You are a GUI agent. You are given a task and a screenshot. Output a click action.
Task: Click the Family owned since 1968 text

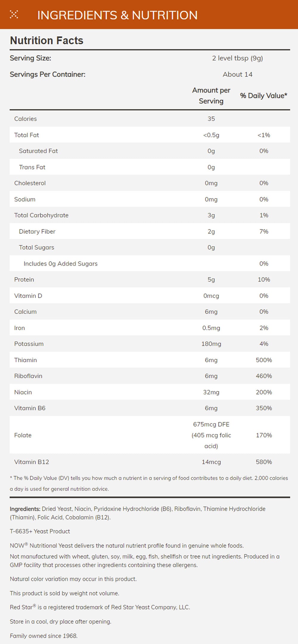click(x=44, y=636)
